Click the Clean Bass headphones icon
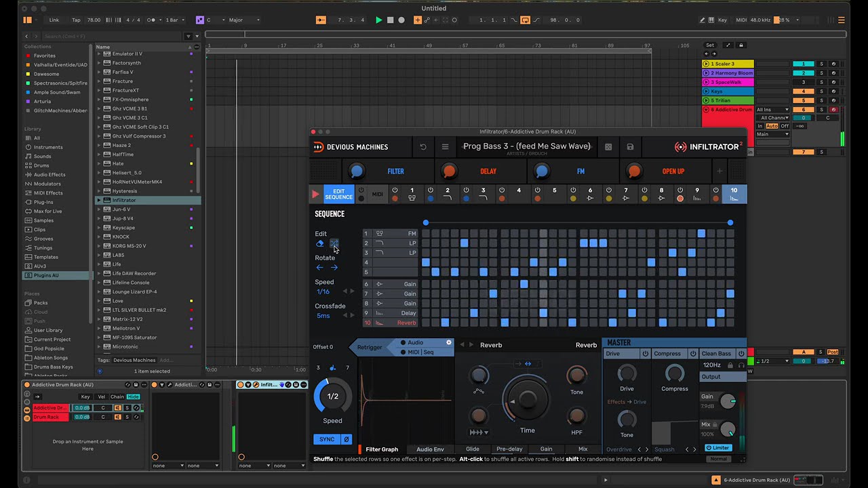Viewport: 868px width, 488px height. [741, 365]
